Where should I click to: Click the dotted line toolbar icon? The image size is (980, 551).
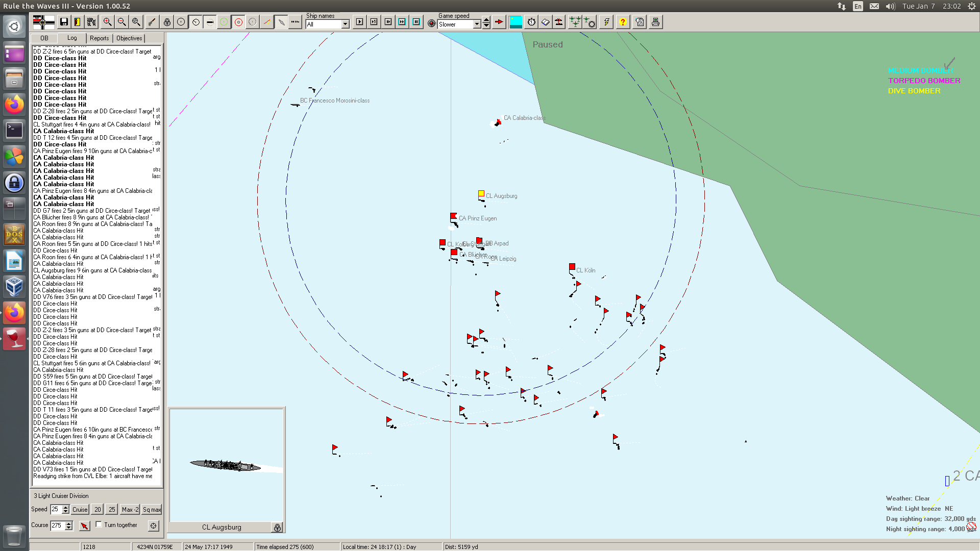pos(295,22)
